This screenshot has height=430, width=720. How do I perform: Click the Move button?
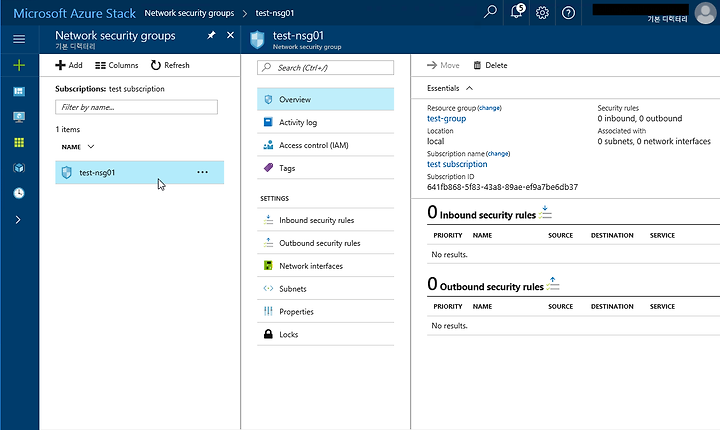pyautogui.click(x=443, y=65)
